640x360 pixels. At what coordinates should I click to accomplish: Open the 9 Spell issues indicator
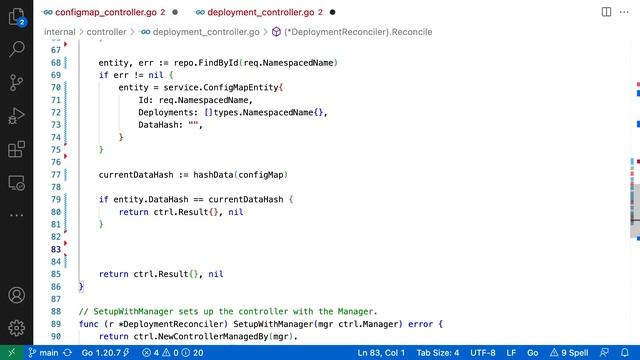click(569, 353)
